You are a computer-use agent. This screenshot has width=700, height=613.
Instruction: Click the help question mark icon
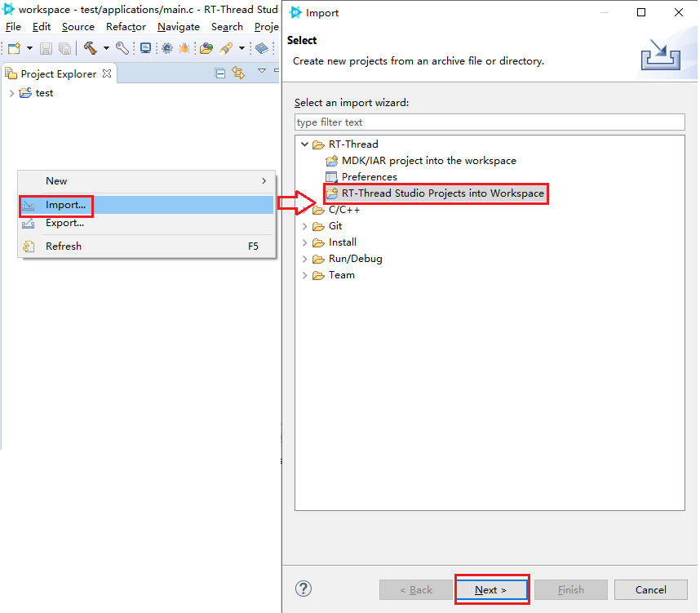click(x=303, y=589)
